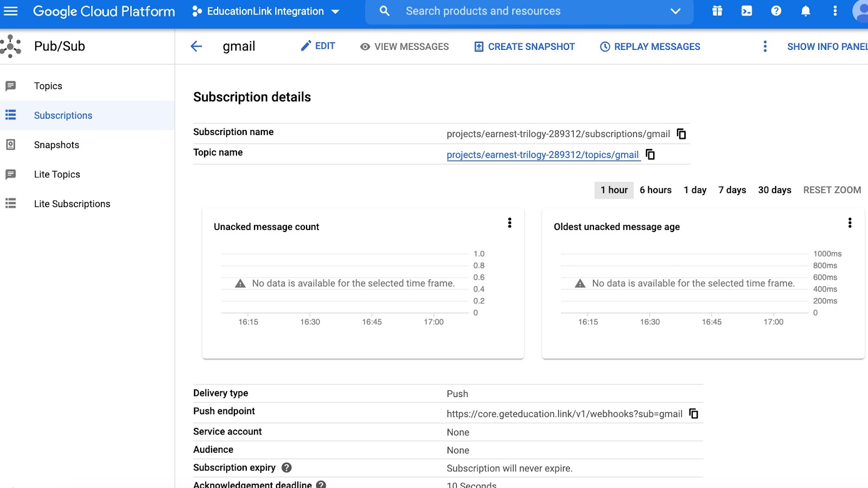Click the 'Unacked message count' chart title
This screenshot has width=868, height=488.
coord(266,227)
